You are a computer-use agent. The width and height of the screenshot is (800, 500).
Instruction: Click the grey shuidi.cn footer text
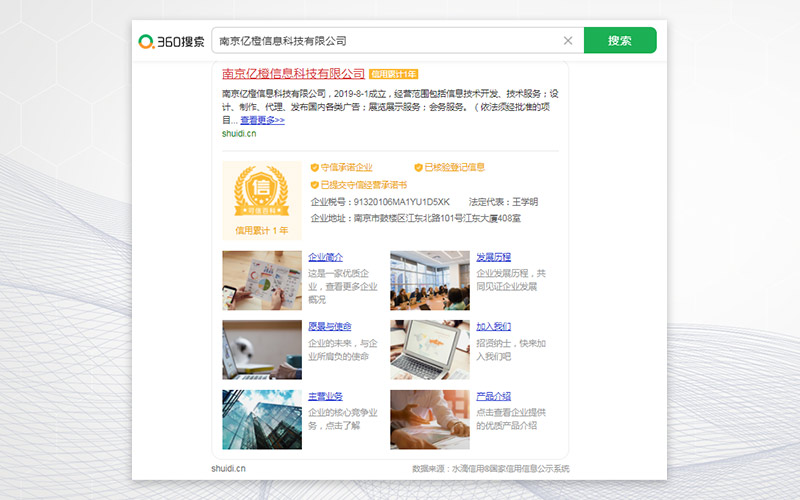pos(229,468)
